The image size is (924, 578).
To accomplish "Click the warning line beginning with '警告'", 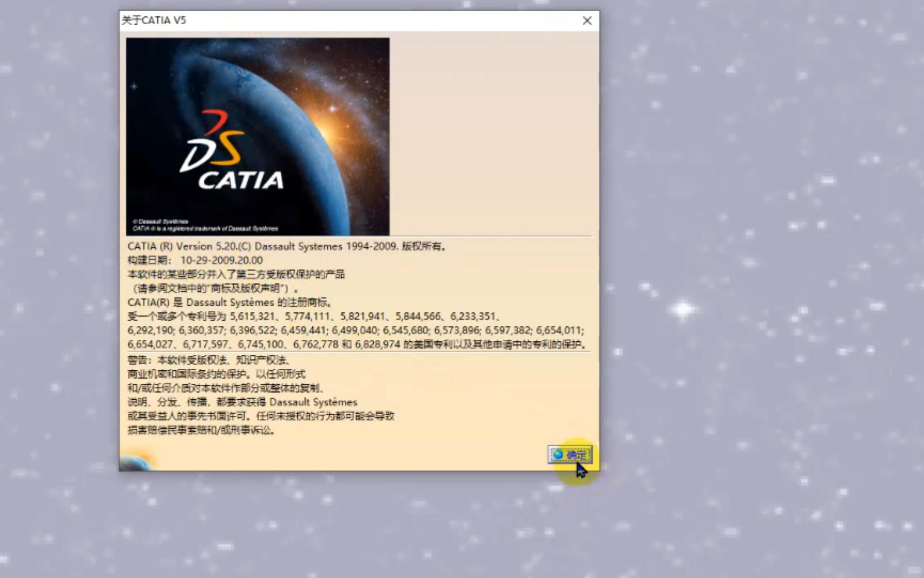I will point(210,360).
